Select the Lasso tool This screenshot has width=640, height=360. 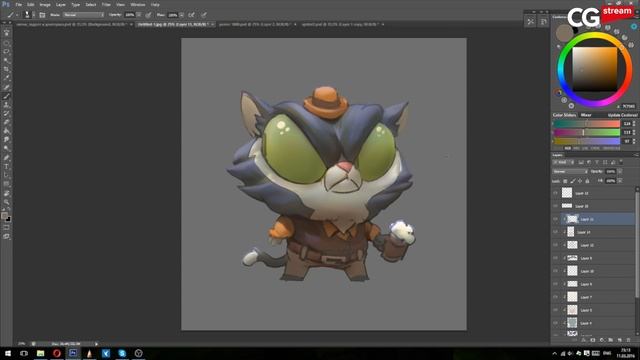tap(6, 52)
